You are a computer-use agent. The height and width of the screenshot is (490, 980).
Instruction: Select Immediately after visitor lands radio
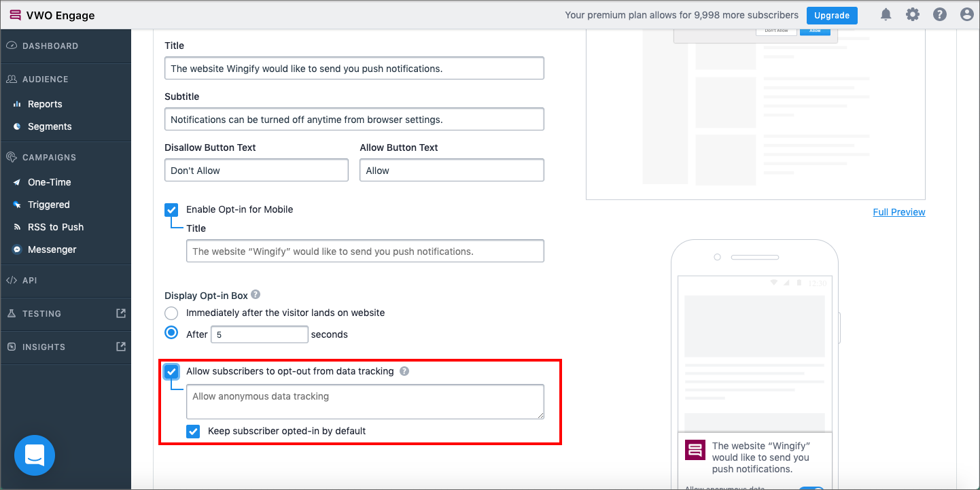click(171, 313)
